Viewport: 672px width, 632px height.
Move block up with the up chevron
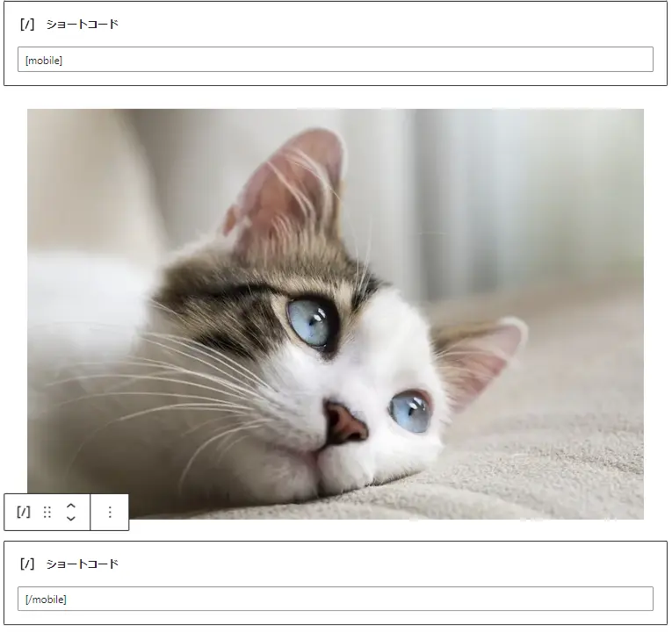point(71,506)
